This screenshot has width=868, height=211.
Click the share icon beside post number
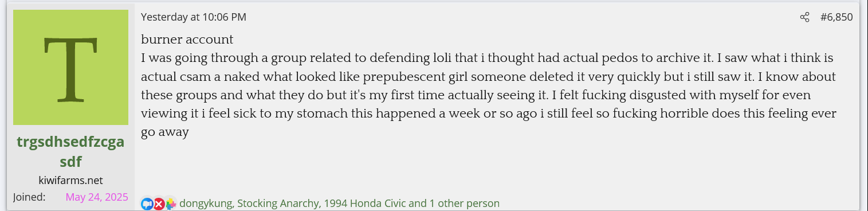(x=804, y=17)
